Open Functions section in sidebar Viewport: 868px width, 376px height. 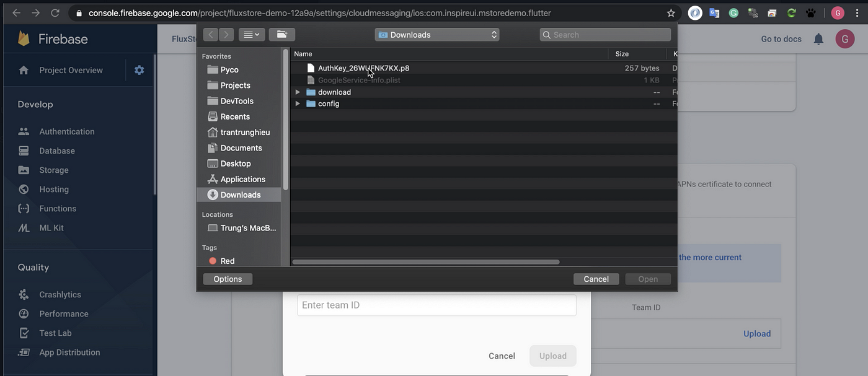point(58,208)
